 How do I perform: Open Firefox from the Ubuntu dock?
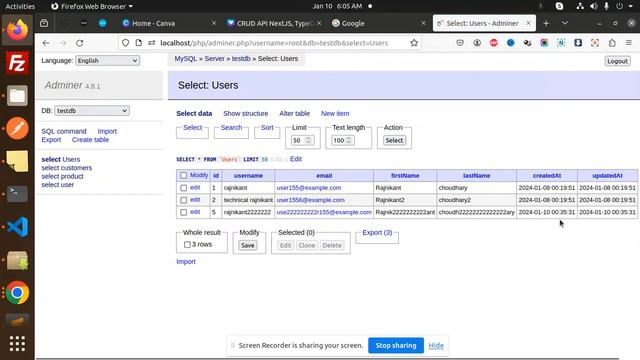pyautogui.click(x=17, y=30)
